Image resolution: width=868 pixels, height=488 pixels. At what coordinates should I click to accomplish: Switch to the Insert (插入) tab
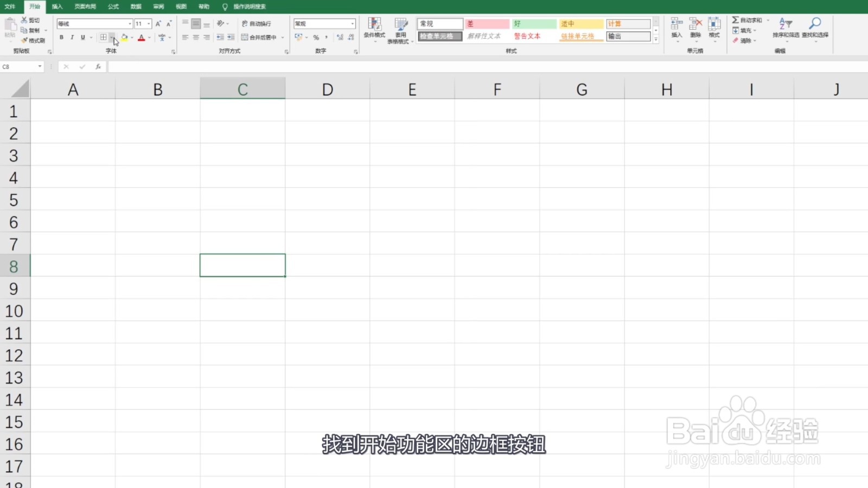(x=57, y=7)
